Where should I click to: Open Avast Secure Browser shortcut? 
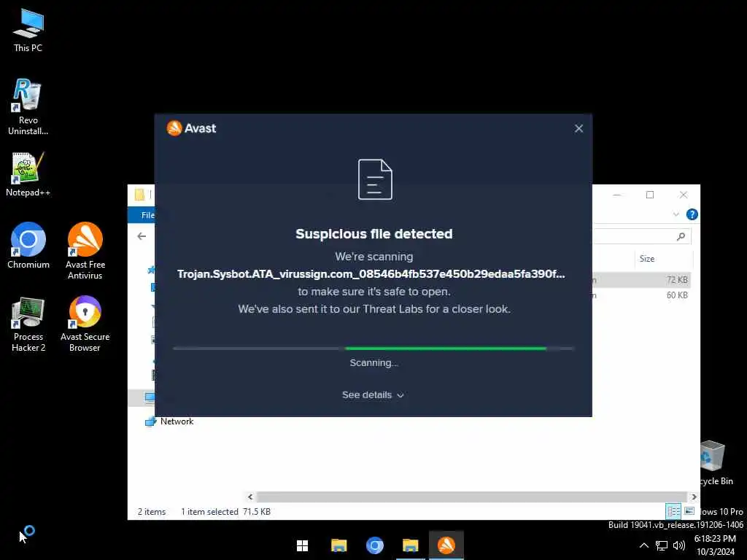(x=85, y=324)
